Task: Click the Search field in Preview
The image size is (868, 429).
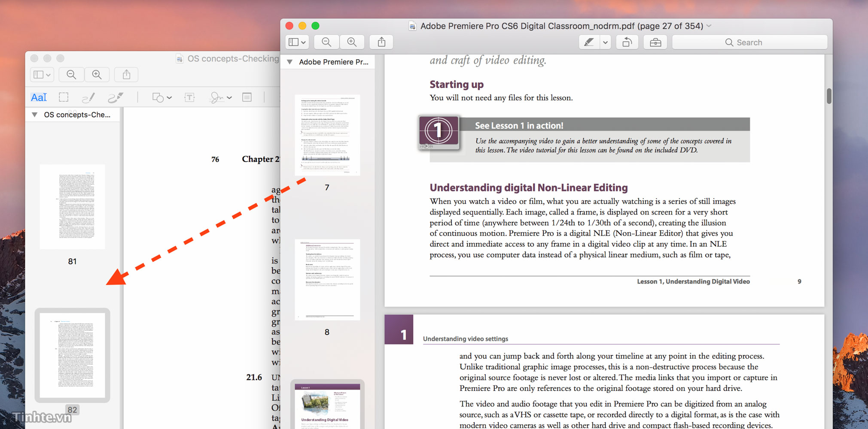Action: point(749,42)
